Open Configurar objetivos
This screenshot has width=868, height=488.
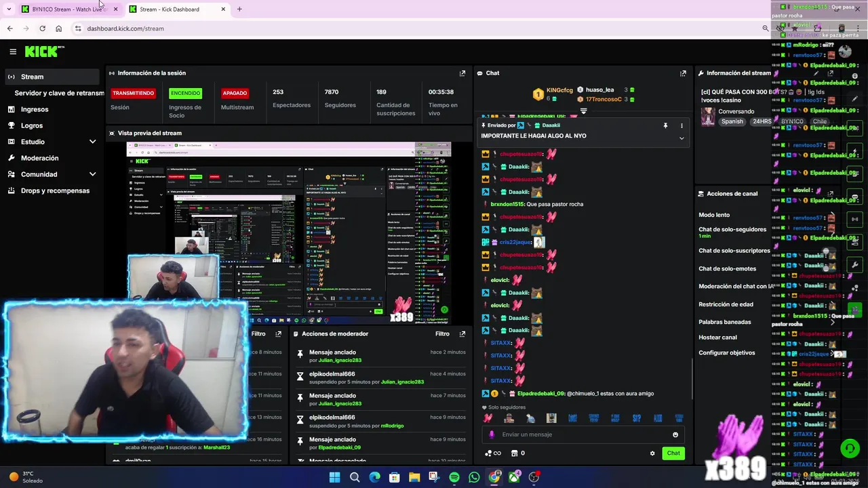pyautogui.click(x=727, y=353)
